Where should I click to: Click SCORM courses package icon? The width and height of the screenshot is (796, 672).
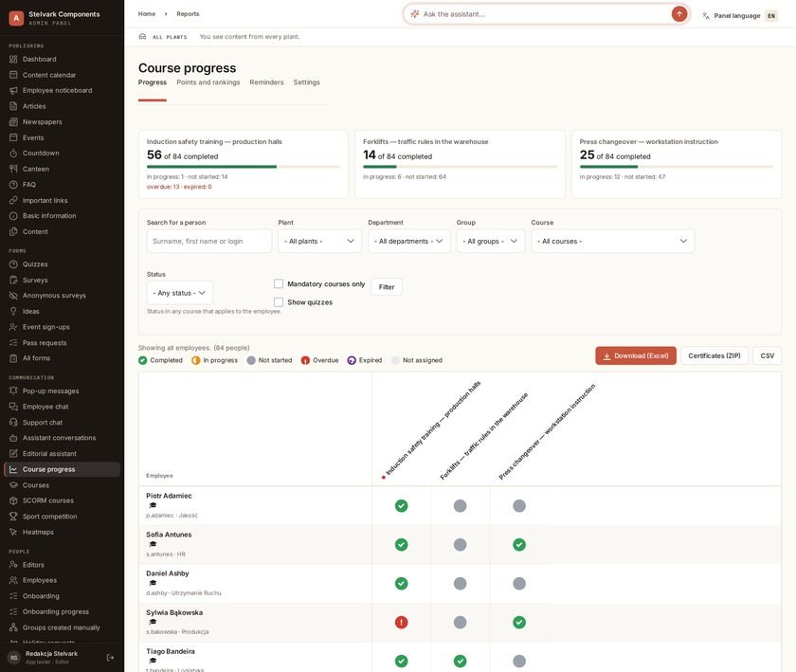[13, 500]
